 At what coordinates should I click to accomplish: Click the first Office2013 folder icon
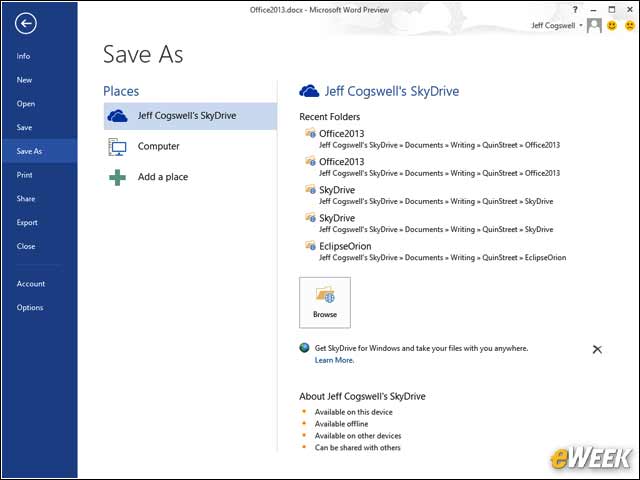(x=310, y=133)
